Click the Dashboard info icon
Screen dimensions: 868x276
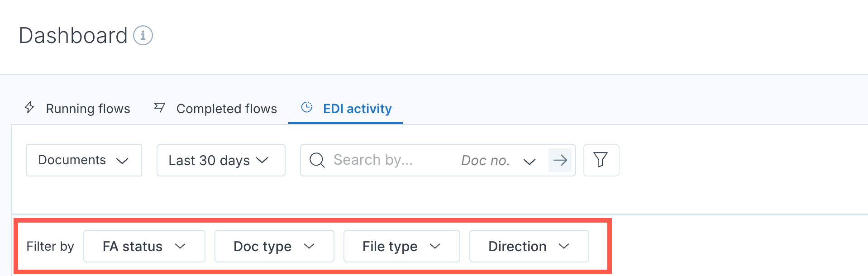143,35
